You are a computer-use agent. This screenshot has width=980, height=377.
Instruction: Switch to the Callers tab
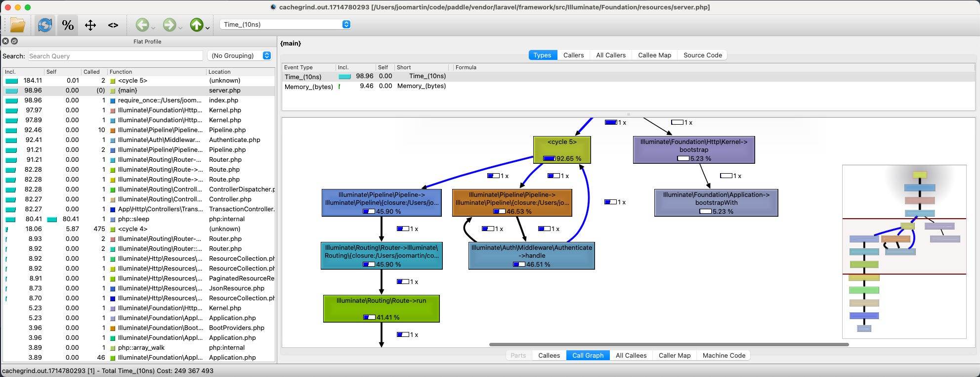[x=573, y=55]
